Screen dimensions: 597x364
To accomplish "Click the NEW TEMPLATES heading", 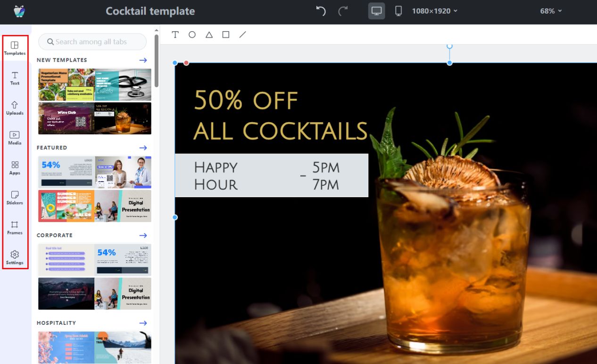I will coord(62,60).
